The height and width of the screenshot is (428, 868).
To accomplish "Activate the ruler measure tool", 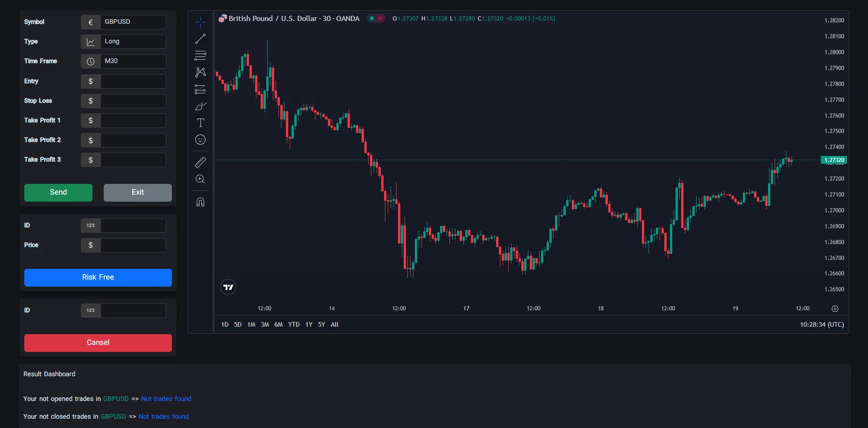I will [200, 162].
